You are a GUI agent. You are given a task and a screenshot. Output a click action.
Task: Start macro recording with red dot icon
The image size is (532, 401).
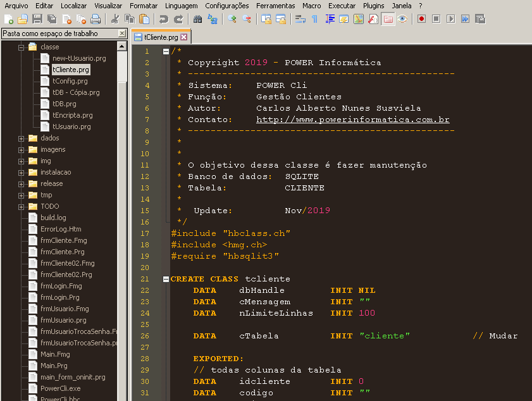pos(421,19)
